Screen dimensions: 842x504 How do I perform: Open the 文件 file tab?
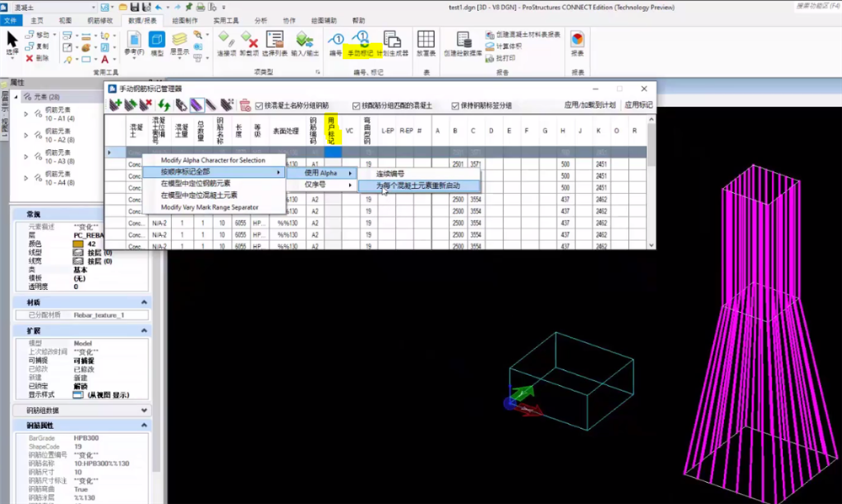tap(10, 20)
